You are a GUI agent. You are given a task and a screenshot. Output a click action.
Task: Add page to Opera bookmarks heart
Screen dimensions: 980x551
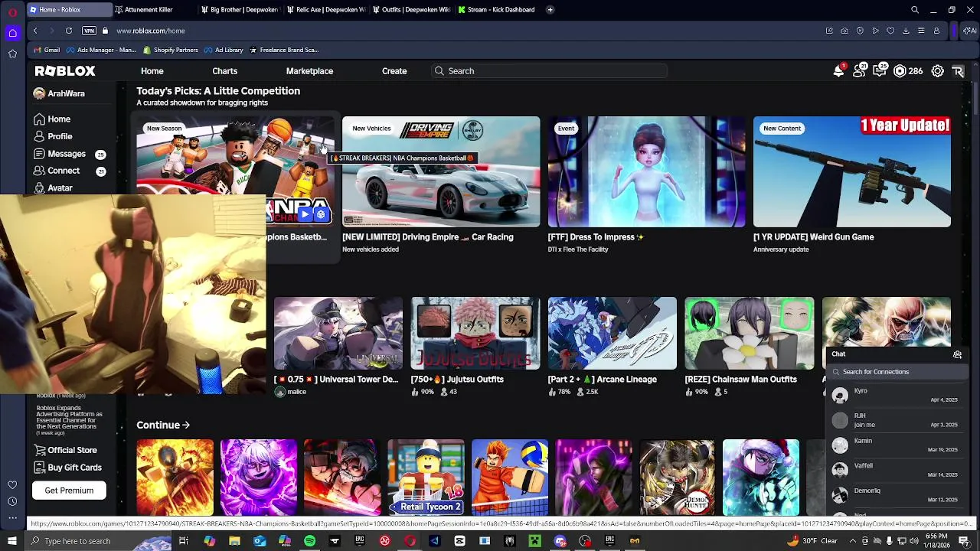890,31
